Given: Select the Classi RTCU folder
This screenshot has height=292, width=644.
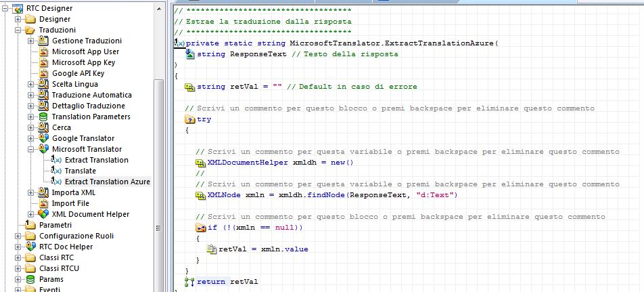Looking at the screenshot, I should coord(59,268).
